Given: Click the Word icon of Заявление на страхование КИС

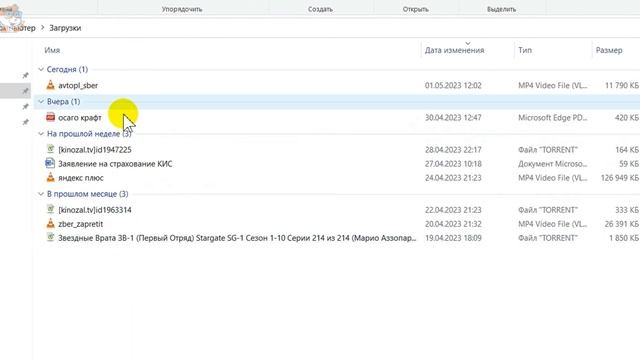Looking at the screenshot, I should pos(50,163).
